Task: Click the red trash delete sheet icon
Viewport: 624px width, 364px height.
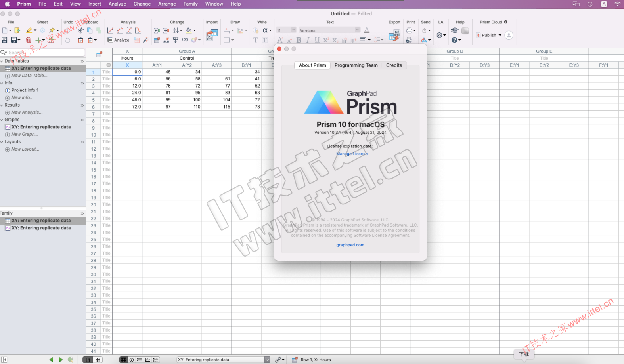Action: (29, 40)
